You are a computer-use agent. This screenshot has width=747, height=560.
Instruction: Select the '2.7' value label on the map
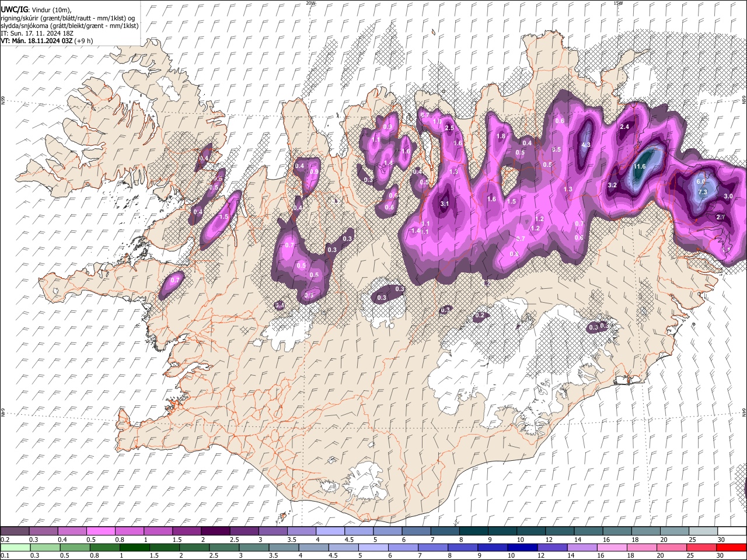click(720, 217)
